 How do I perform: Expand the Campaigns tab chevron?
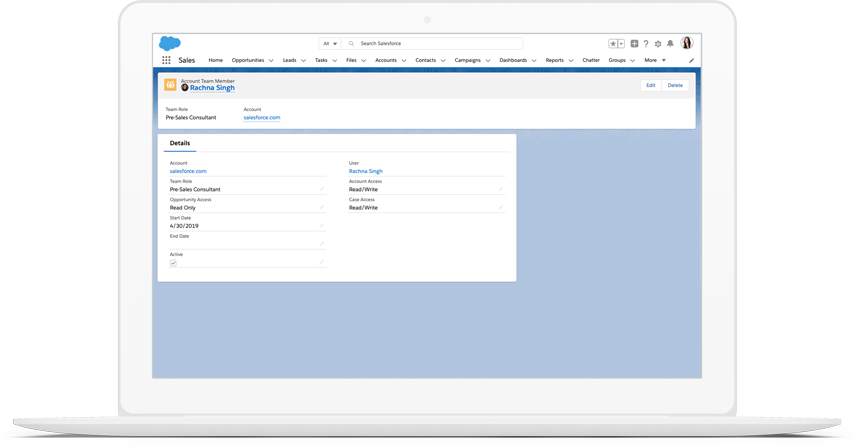tap(488, 61)
